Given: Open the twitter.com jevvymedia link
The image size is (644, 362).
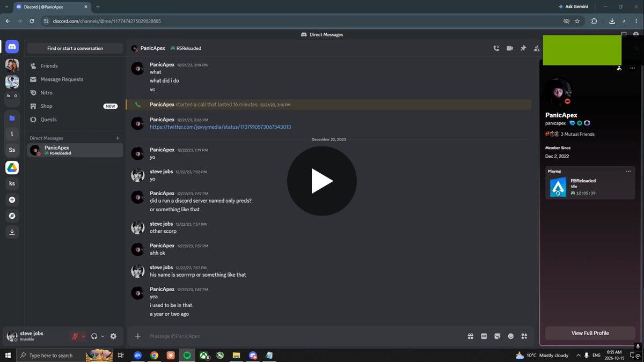Looking at the screenshot, I should (221, 127).
